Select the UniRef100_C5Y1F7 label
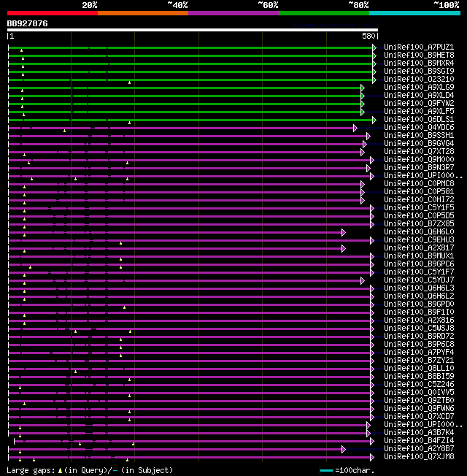Screen dimensions: 467x476 point(419,272)
